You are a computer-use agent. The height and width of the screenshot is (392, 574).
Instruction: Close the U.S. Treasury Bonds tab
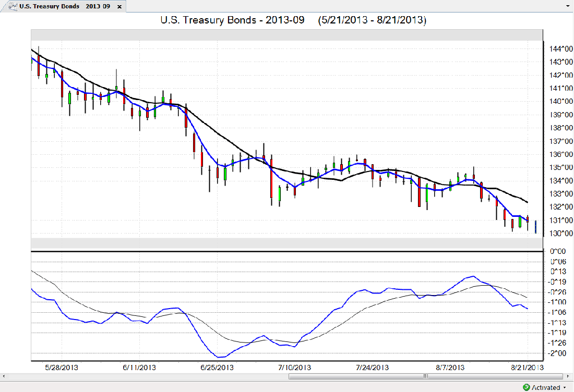(x=119, y=7)
